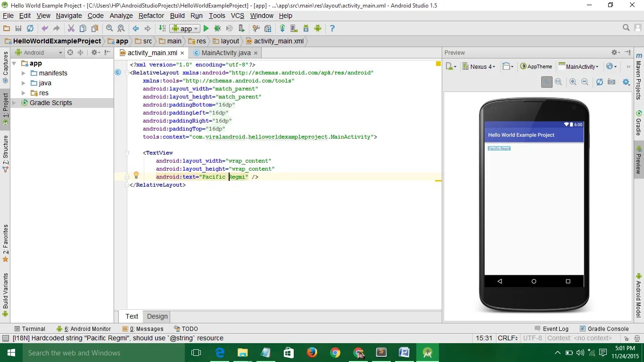Screen dimensions: 644x362
Task: Open the Refactor menu
Action: pos(151,16)
